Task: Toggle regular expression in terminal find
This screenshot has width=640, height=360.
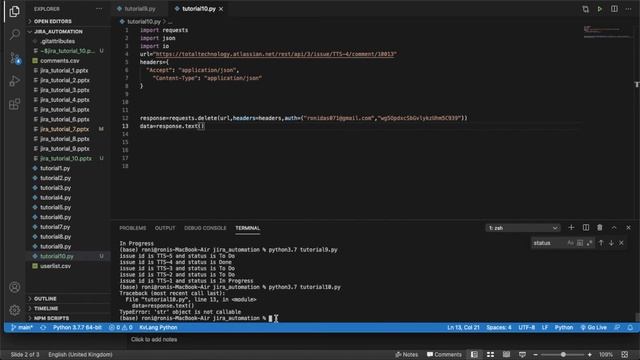Action: click(x=589, y=243)
